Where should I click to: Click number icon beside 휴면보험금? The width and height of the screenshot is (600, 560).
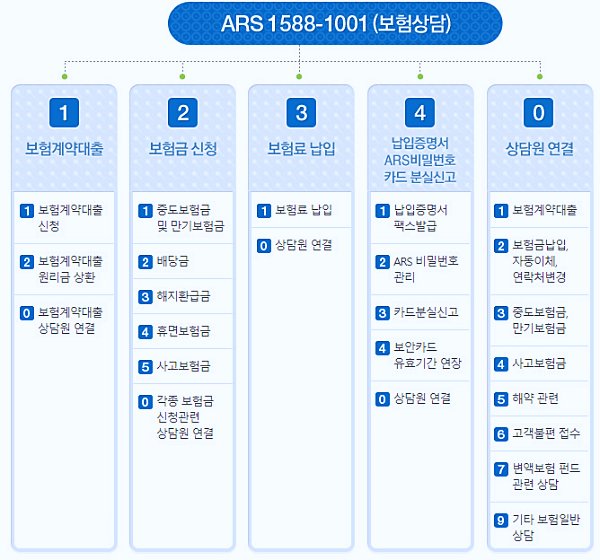pyautogui.click(x=145, y=332)
